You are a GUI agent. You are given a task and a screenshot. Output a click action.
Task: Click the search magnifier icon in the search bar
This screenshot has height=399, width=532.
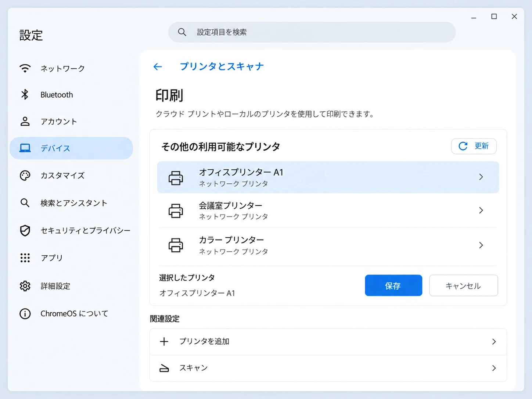point(182,32)
